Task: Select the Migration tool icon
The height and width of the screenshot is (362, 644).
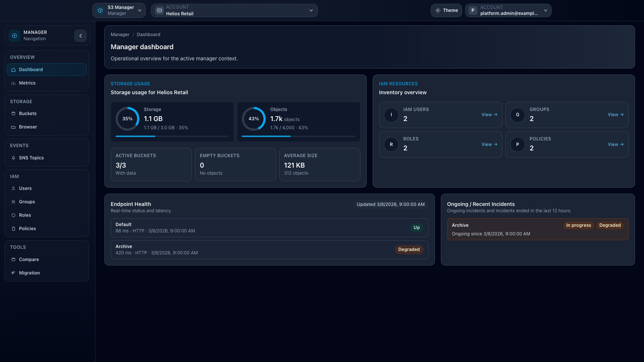Action: point(13,273)
